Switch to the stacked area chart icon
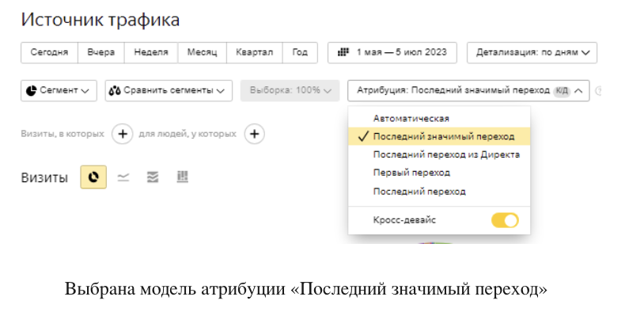 (x=153, y=177)
